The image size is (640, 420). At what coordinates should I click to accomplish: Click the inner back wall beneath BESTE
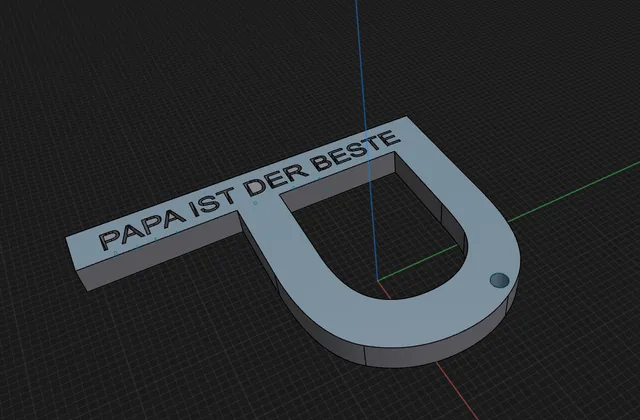[339, 182]
